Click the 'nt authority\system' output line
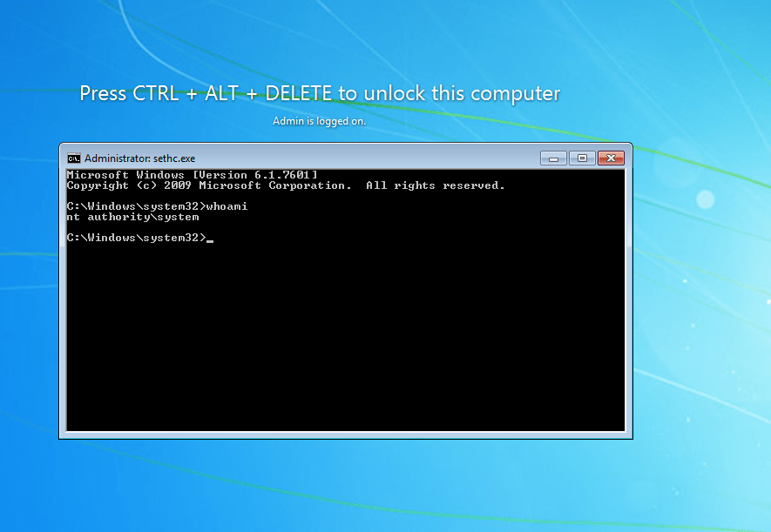This screenshot has height=532, width=771. (x=132, y=217)
